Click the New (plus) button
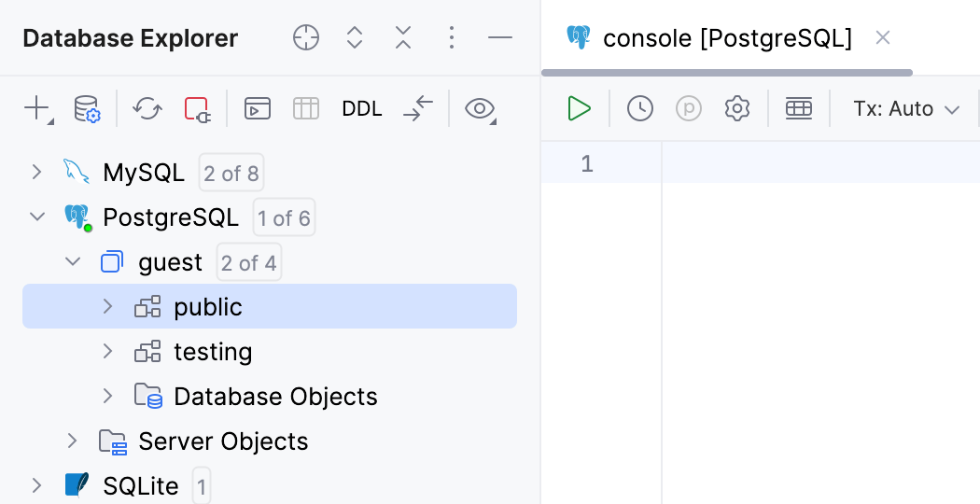Image resolution: width=980 pixels, height=504 pixels. [36, 108]
